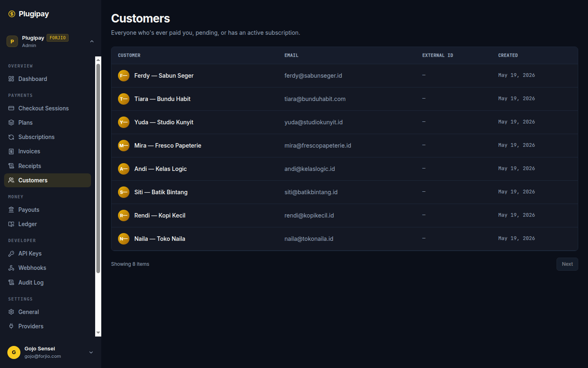
Task: Click Showing 8 items text
Action: tap(130, 264)
